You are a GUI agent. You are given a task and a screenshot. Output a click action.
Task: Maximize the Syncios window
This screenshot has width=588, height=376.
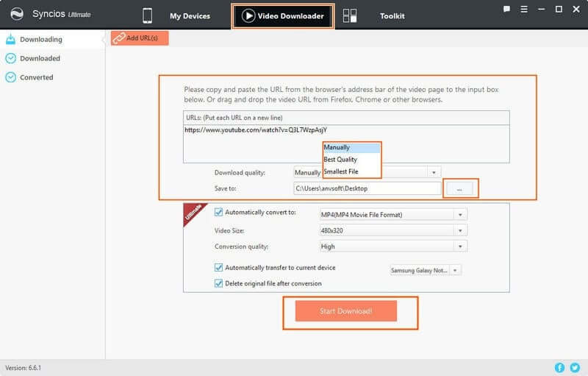tap(559, 9)
